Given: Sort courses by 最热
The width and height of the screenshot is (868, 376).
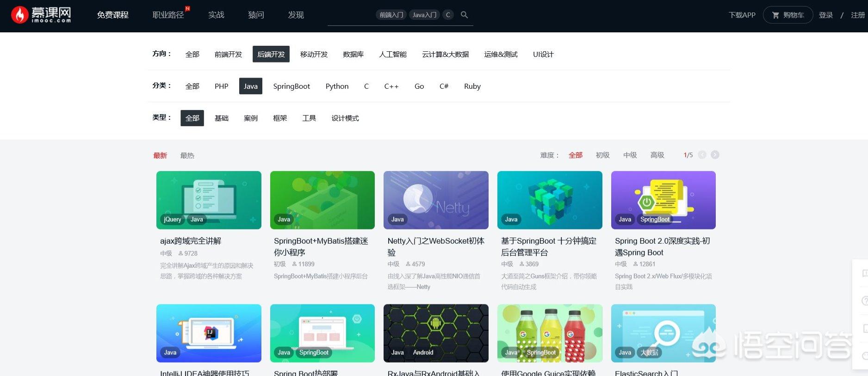Looking at the screenshot, I should 187,155.
